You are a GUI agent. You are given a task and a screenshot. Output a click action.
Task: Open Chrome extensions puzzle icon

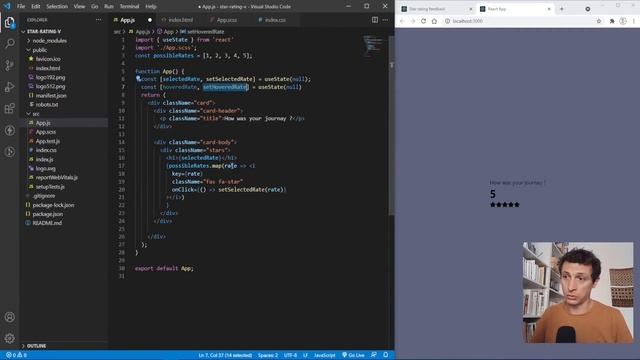(612, 21)
